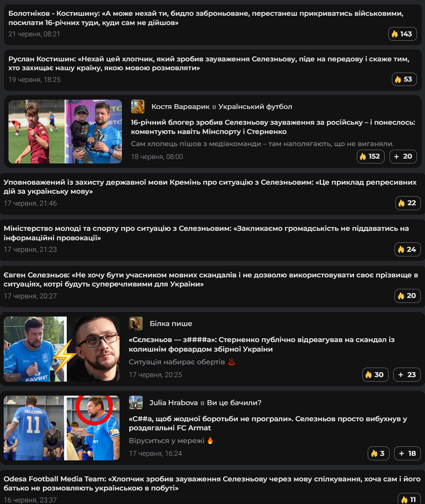Image resolution: width=425 pixels, height=504 pixels.
Task: Open Julia Hrabova profile avatar
Action: pos(136,403)
